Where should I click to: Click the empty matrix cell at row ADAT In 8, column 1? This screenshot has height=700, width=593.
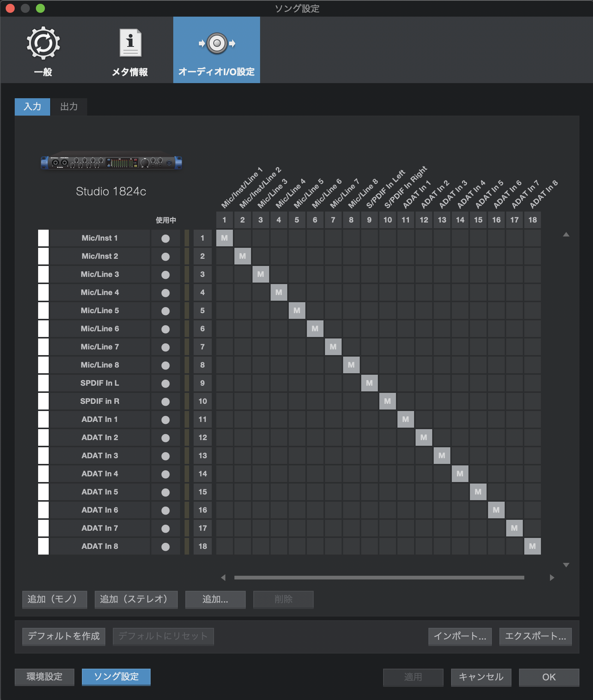pos(225,546)
